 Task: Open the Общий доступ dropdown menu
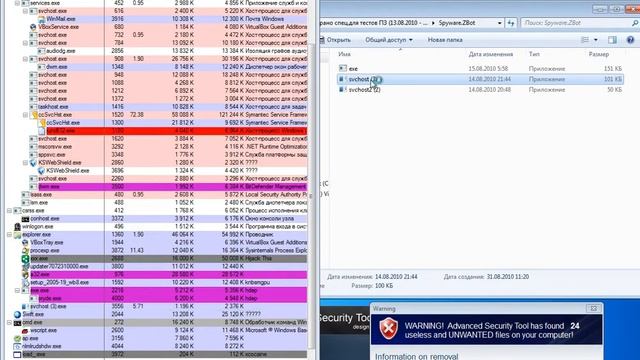point(389,40)
